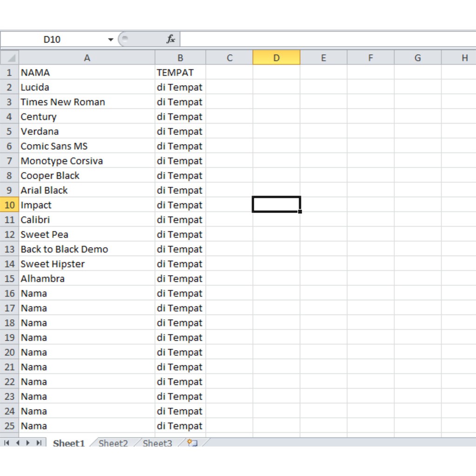
Task: Open the Name Box dropdown arrow
Action: 111,40
